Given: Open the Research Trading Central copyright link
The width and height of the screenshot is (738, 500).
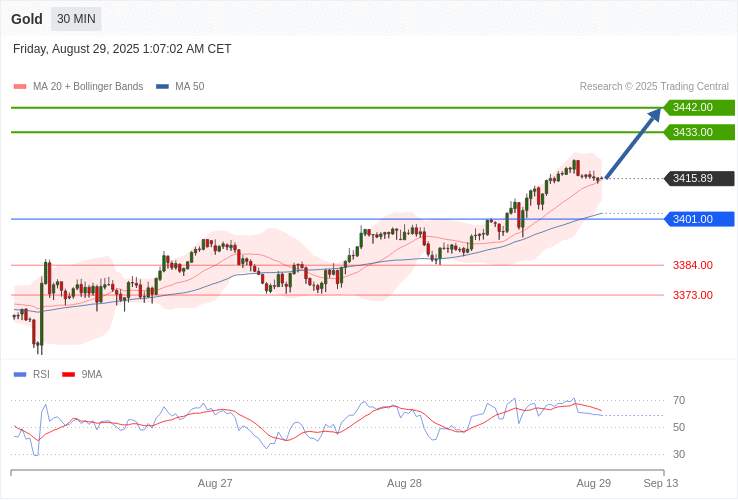Looking at the screenshot, I should [654, 87].
